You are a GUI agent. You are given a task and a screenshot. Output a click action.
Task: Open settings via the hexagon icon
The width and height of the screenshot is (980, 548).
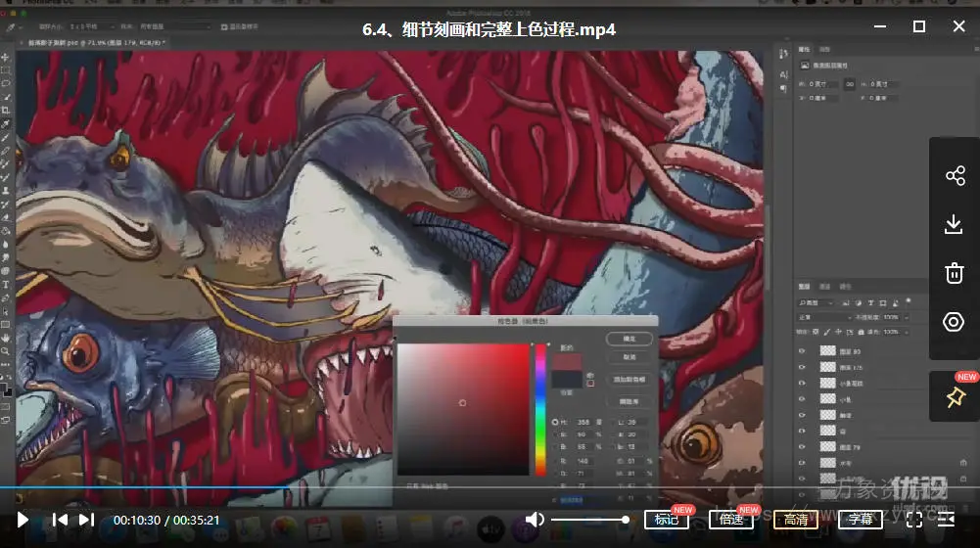pos(955,322)
